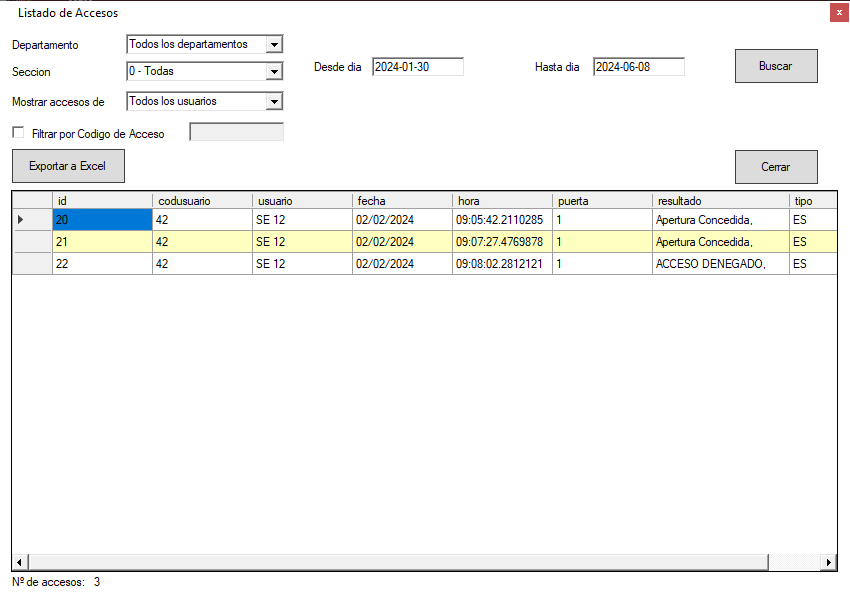
Task: Select the cell with id 21
Action: 102,242
